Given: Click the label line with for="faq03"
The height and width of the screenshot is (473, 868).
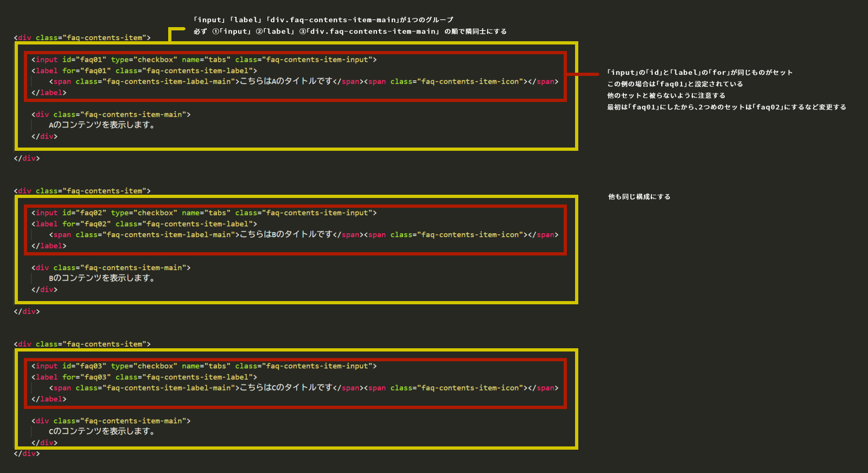Looking at the screenshot, I should click(144, 377).
